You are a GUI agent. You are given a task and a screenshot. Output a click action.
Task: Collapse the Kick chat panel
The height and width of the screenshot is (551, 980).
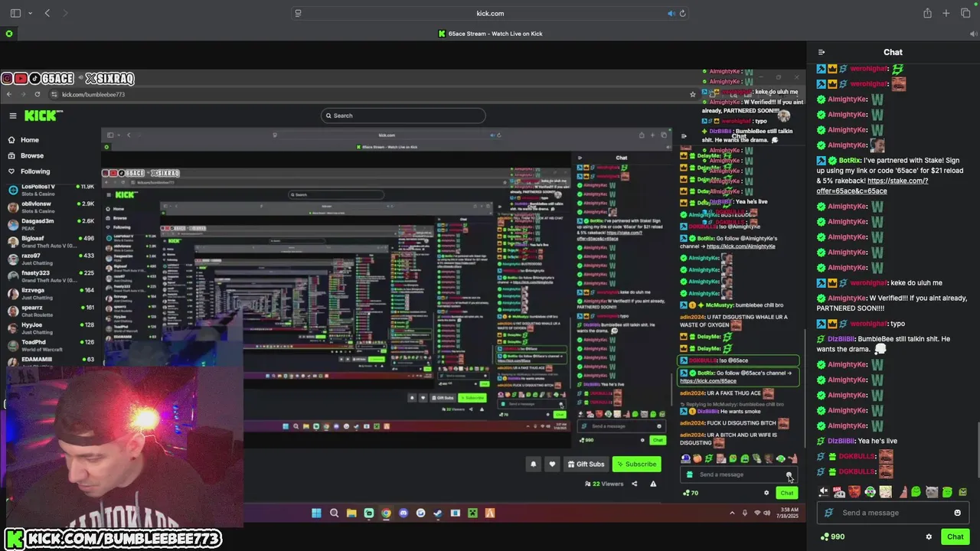click(x=822, y=52)
